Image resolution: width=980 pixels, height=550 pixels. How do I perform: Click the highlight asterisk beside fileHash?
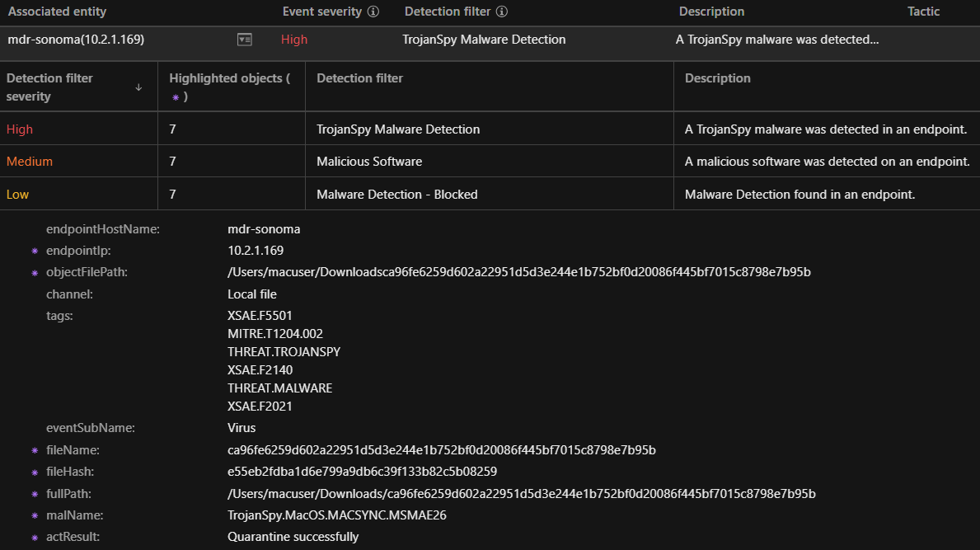(x=35, y=472)
